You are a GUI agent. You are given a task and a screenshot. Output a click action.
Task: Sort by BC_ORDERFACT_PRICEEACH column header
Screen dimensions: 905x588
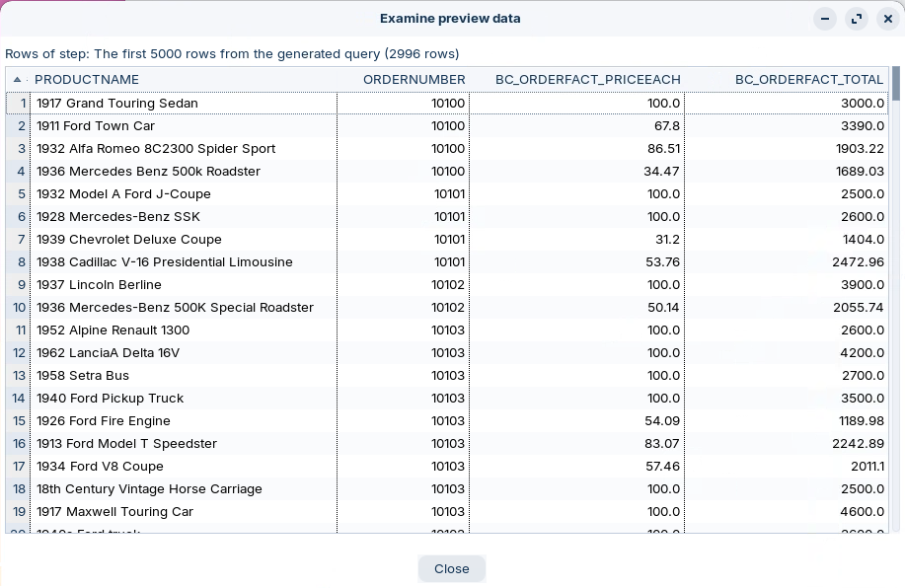pos(587,80)
